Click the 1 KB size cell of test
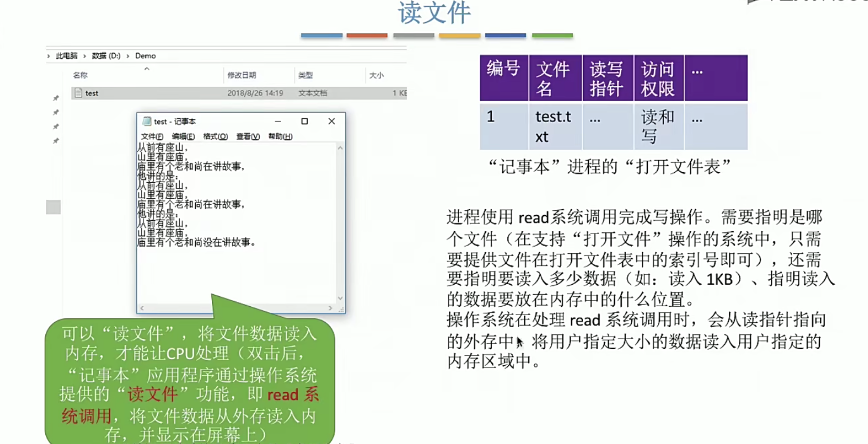This screenshot has width=868, height=444. pos(400,93)
